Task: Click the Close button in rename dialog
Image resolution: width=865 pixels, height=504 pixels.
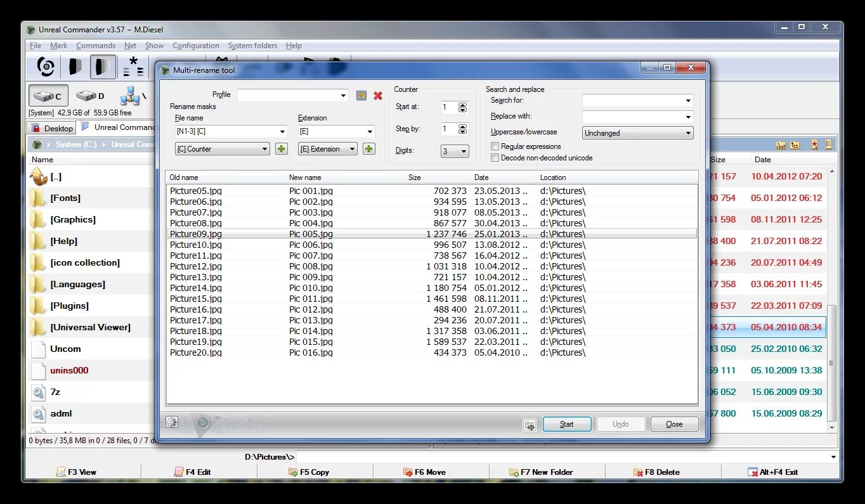Action: click(x=674, y=424)
